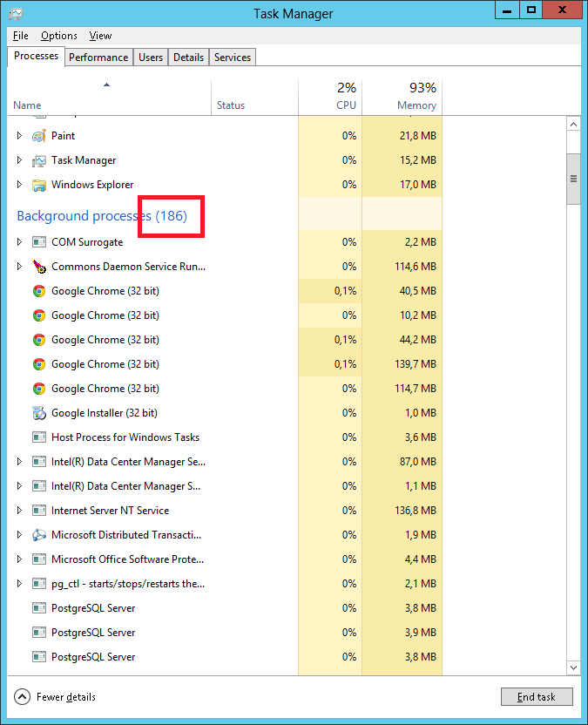
Task: Open the Services tab
Action: click(x=233, y=58)
